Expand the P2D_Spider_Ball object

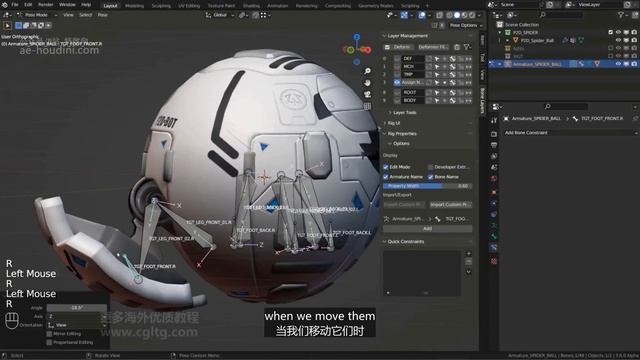click(x=507, y=40)
